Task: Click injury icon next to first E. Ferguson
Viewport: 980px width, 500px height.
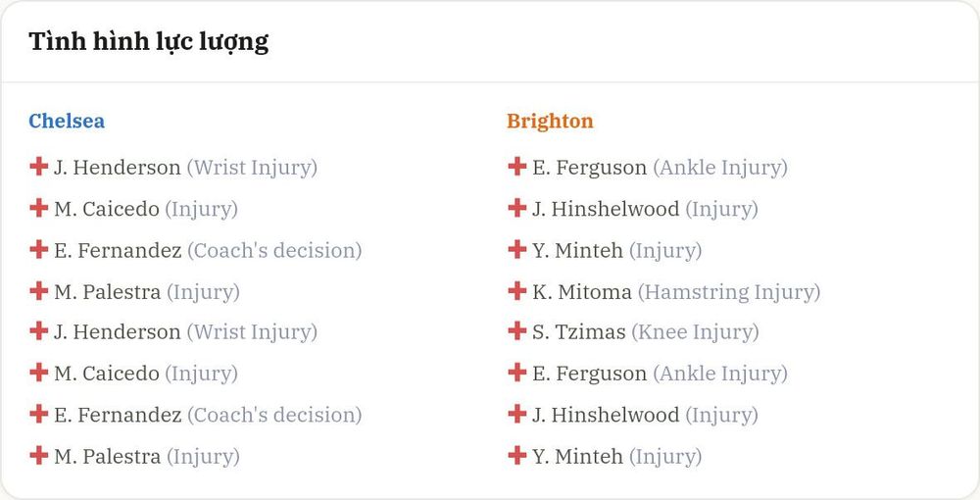Action: point(516,167)
